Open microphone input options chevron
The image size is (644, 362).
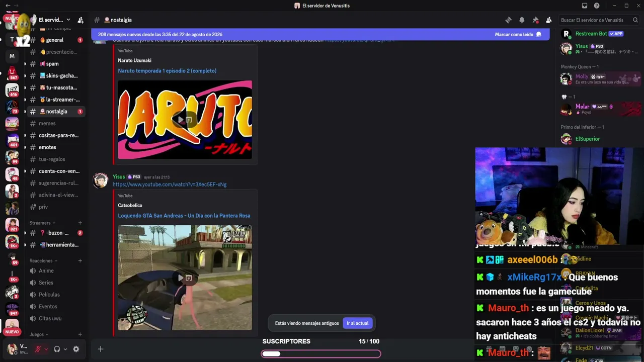(46, 349)
